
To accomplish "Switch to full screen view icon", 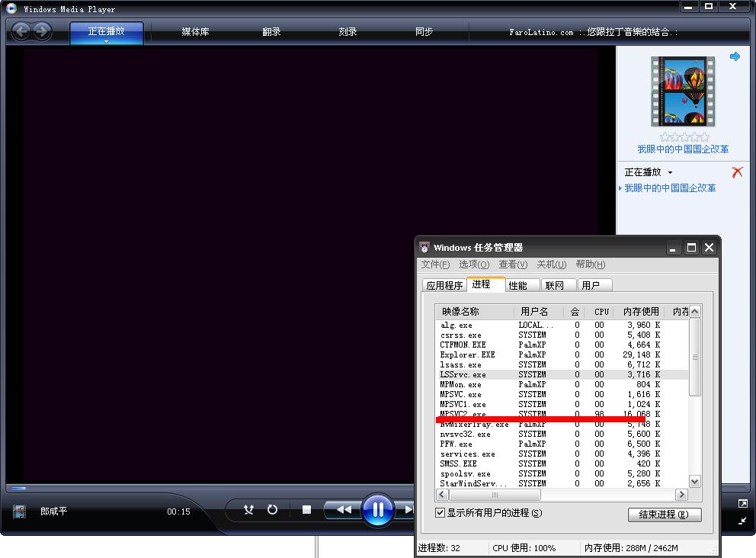I will pos(742,504).
